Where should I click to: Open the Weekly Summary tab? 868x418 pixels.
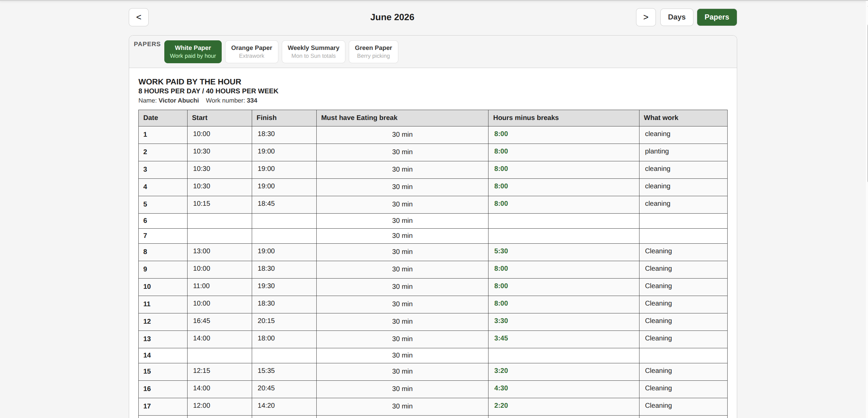pyautogui.click(x=314, y=52)
